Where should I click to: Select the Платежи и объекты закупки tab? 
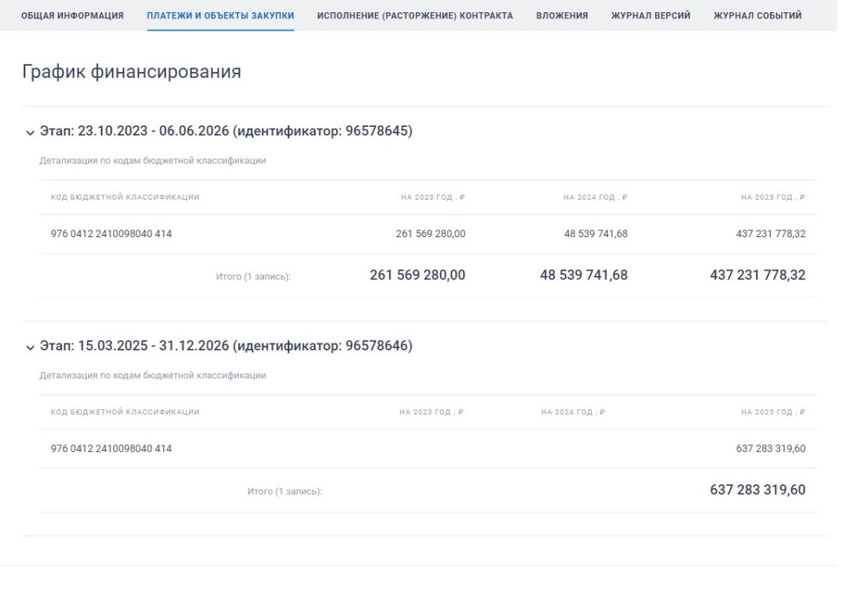click(x=220, y=15)
